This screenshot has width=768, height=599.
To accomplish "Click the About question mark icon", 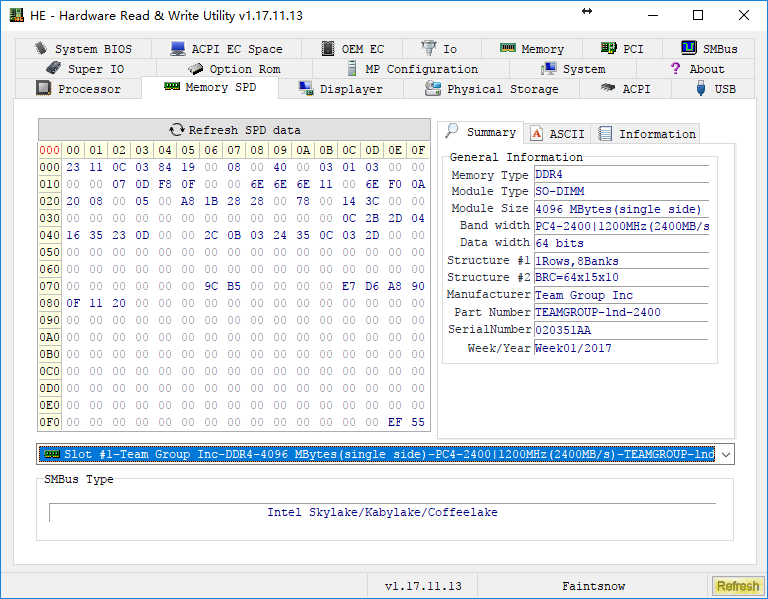I will [x=676, y=69].
